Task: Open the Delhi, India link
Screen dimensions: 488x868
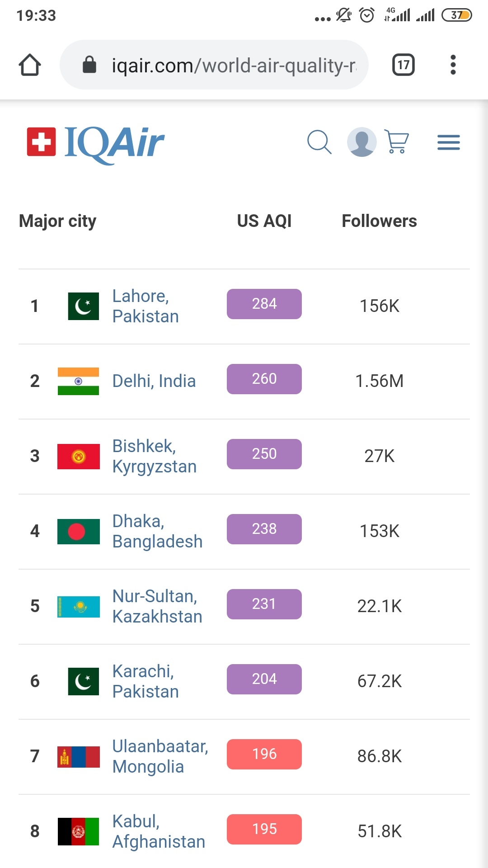Action: click(x=154, y=381)
